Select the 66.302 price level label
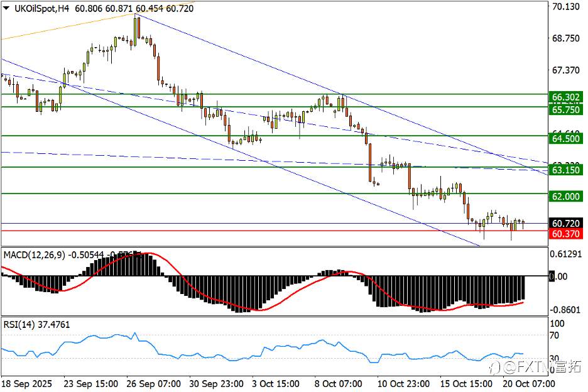This screenshot has height=392, width=588. click(566, 97)
